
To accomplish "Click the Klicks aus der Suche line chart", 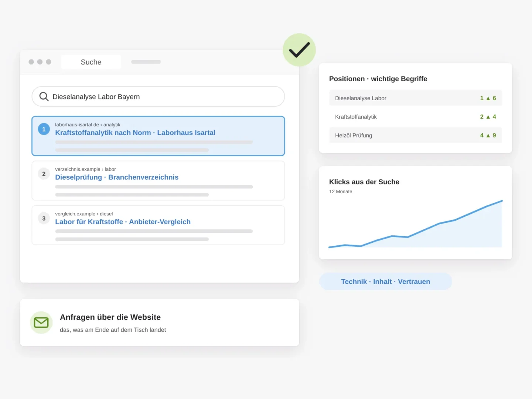I will pos(416,224).
